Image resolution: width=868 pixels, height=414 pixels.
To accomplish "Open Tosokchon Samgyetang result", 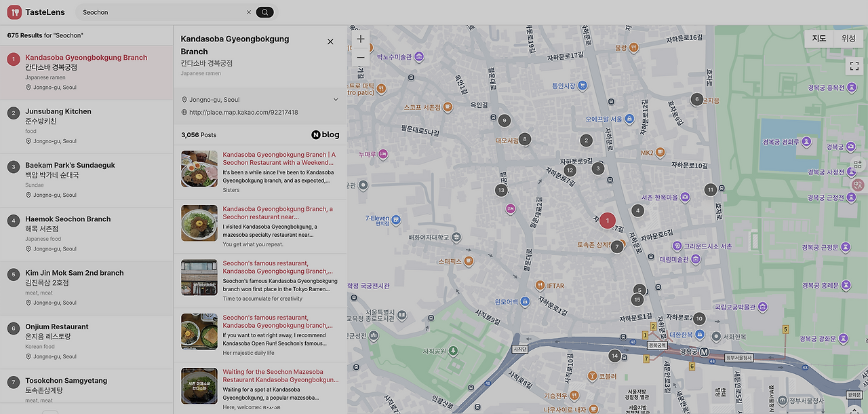I will pyautogui.click(x=87, y=390).
